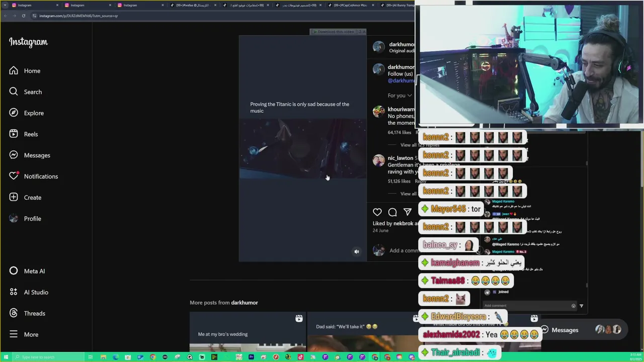The height and width of the screenshot is (362, 644).
Task: Click Create new post
Action: coord(25,198)
